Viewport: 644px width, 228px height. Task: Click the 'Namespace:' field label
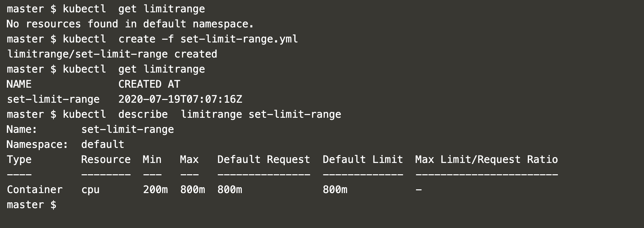37,144
